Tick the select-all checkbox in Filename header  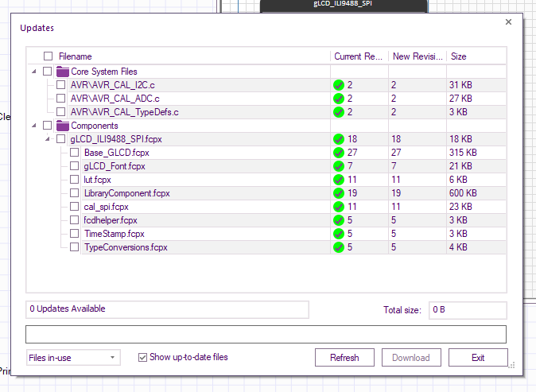pyautogui.click(x=49, y=56)
